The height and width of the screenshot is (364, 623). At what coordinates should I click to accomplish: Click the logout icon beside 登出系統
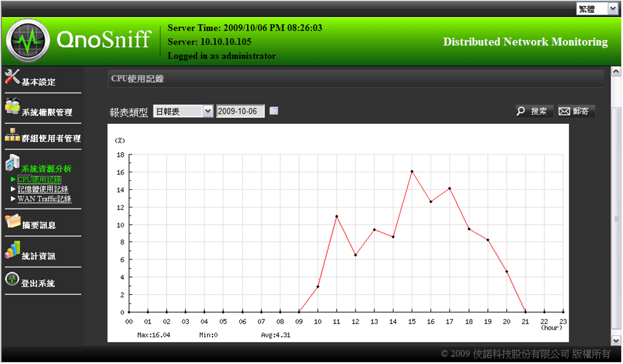pos(12,279)
